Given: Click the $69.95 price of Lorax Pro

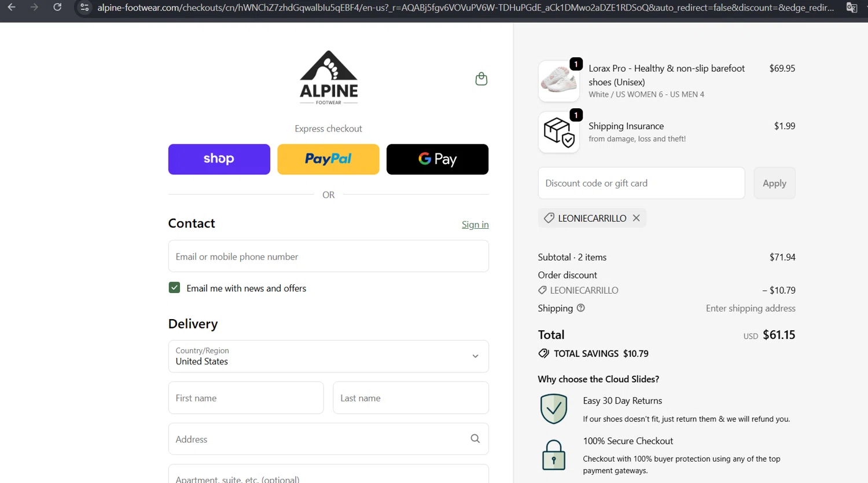Looking at the screenshot, I should [x=782, y=68].
